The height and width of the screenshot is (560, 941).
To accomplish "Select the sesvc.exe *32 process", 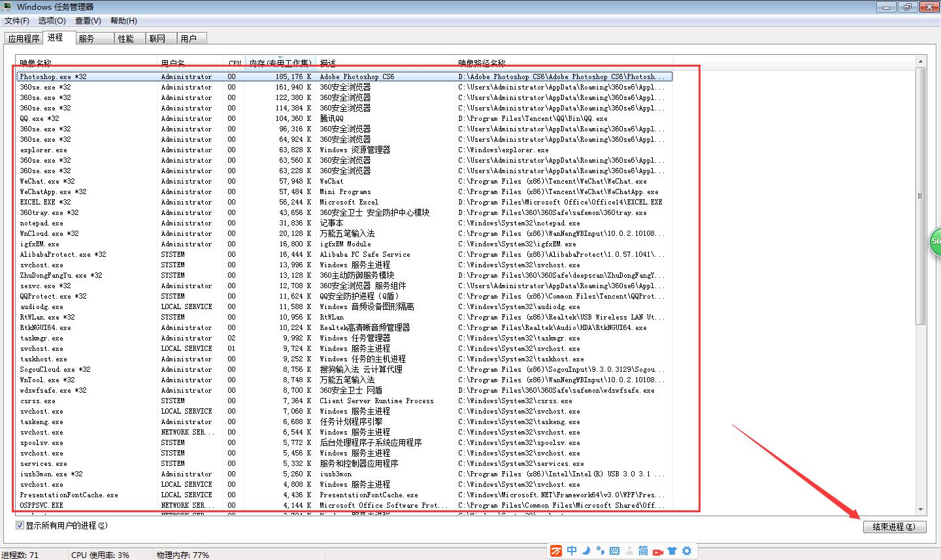I will click(x=344, y=286).
